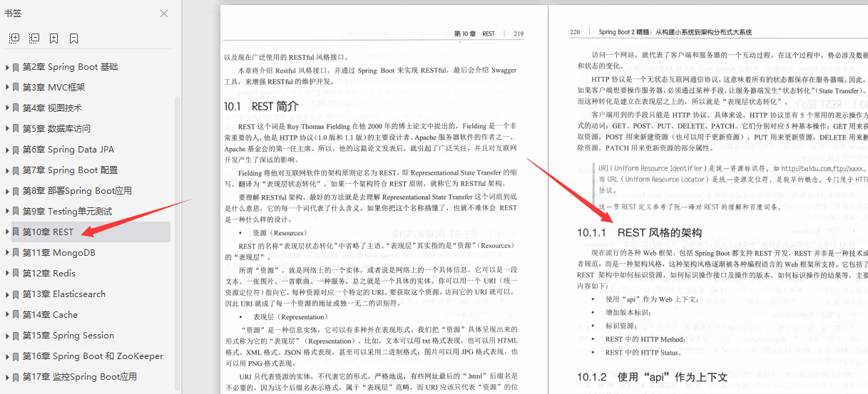
Task: Expand the 第11章 MongoDB bookmark
Action: tap(6, 253)
